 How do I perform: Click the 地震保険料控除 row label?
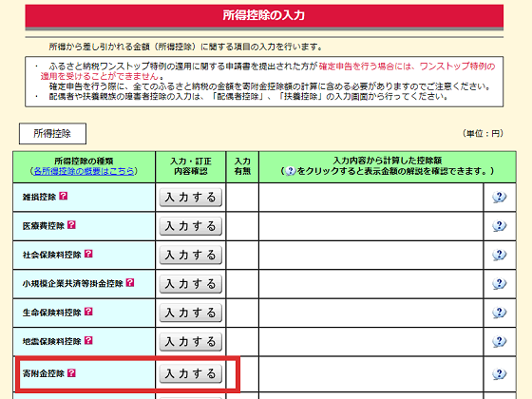coord(52,341)
